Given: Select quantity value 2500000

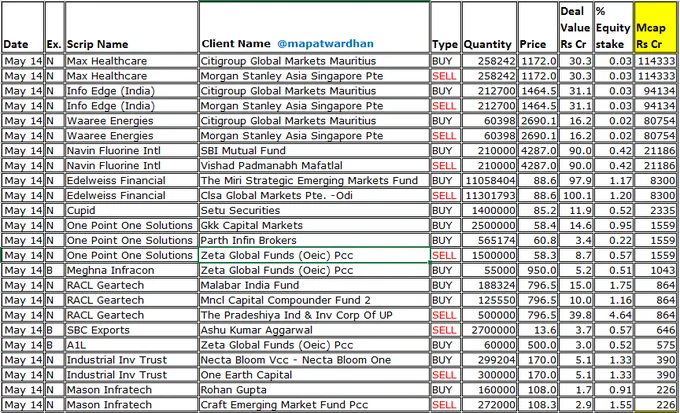Looking at the screenshot, I should coord(492,226).
